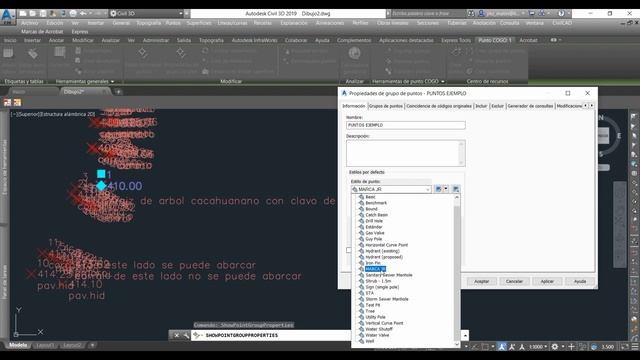Collapse the Estilo de punto combo box

pos(427,189)
